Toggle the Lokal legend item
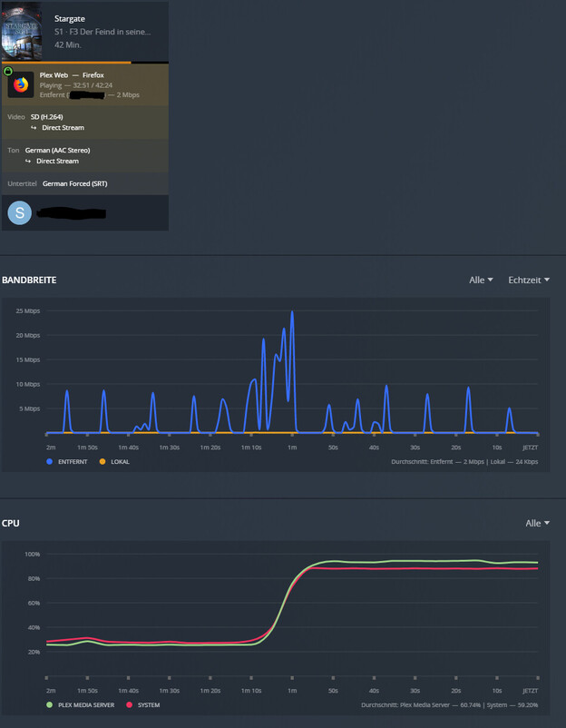 (114, 461)
